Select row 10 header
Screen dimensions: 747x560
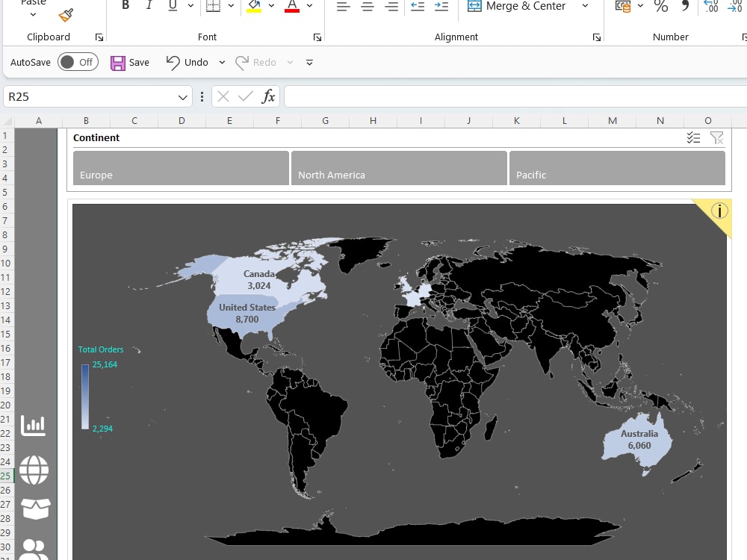point(6,263)
